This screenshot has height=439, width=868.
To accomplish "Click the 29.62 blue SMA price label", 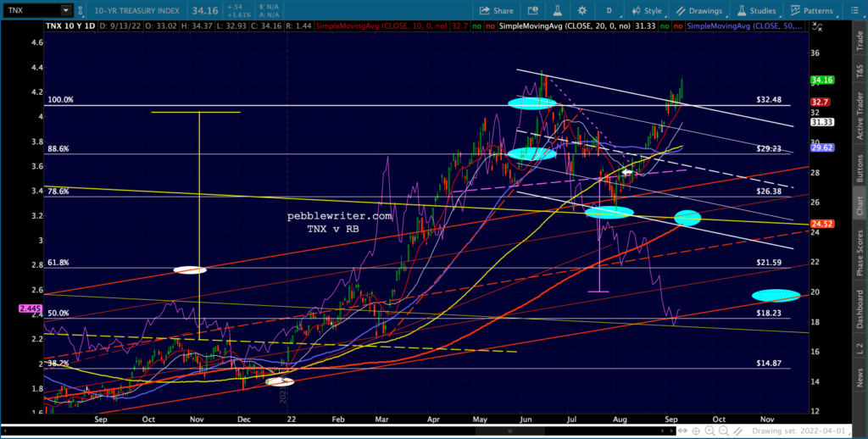I will [x=822, y=147].
